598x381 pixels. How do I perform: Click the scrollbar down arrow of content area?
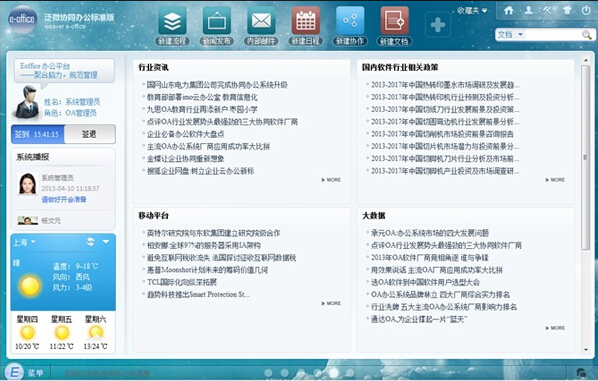pos(586,350)
